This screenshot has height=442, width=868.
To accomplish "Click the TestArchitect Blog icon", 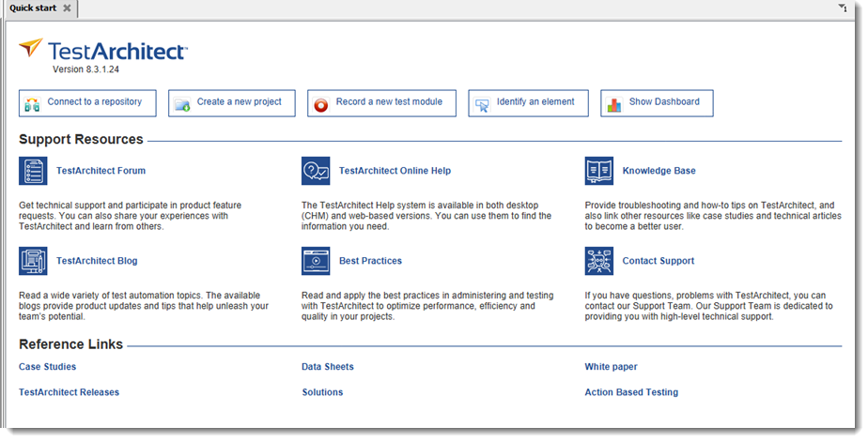I will [33, 261].
